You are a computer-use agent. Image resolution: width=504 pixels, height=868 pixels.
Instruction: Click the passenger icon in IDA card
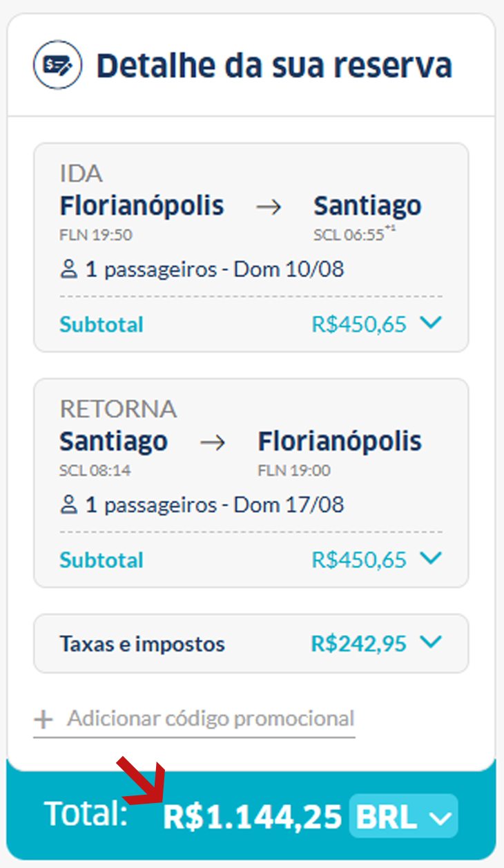click(69, 269)
